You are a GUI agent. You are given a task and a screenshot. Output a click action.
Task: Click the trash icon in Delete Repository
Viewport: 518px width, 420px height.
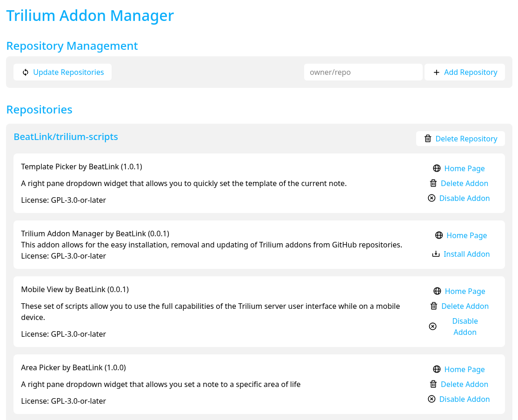[x=428, y=139]
